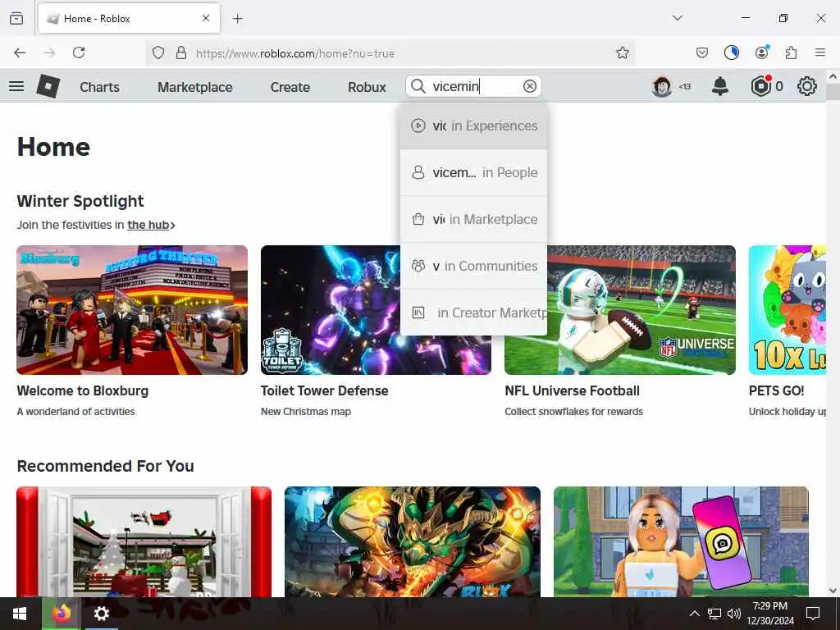Viewport: 840px width, 630px height.
Task: Open the Marketplace page
Action: tap(195, 87)
